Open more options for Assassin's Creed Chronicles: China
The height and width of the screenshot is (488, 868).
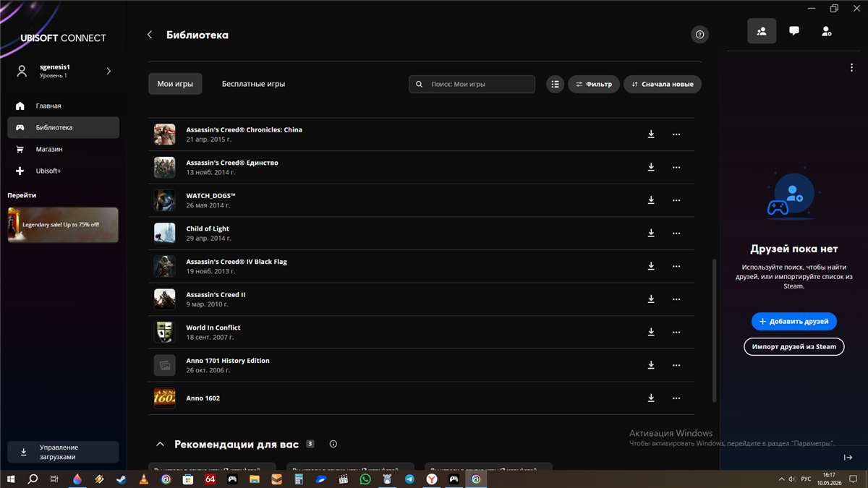point(676,134)
